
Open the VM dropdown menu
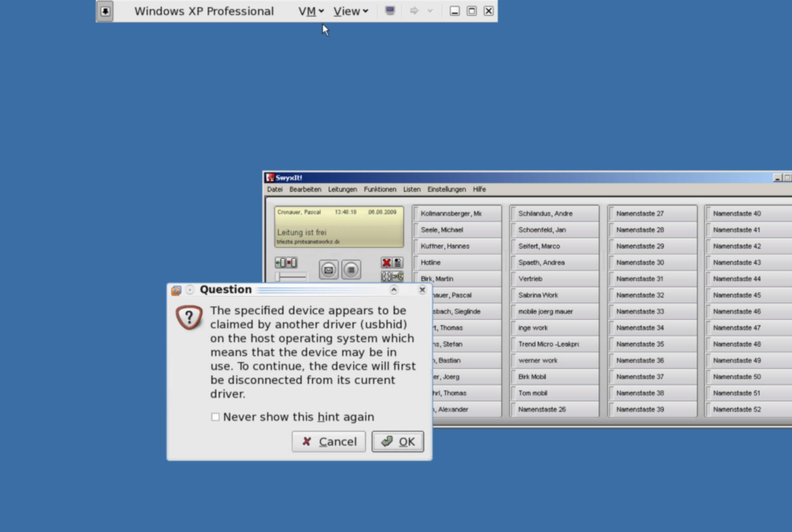click(x=310, y=11)
